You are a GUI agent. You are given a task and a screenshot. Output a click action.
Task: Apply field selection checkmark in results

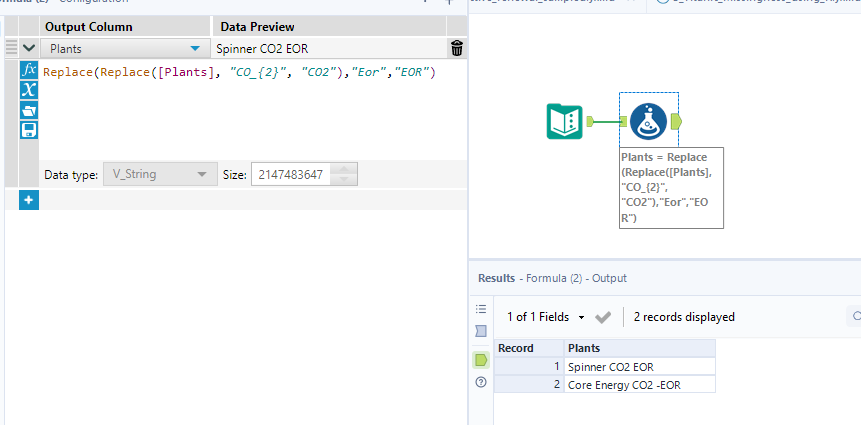click(602, 317)
